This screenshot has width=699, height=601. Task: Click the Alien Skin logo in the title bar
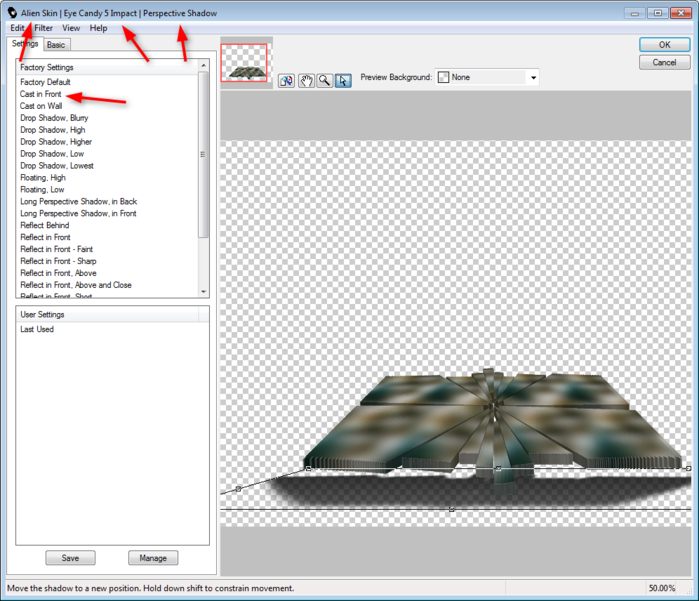point(12,13)
